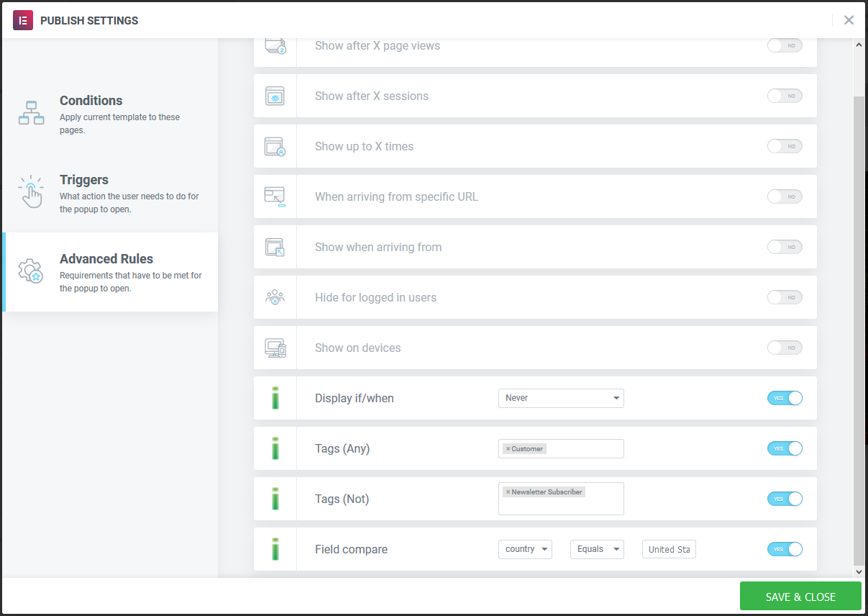Click the Show after X page views icon

click(275, 45)
